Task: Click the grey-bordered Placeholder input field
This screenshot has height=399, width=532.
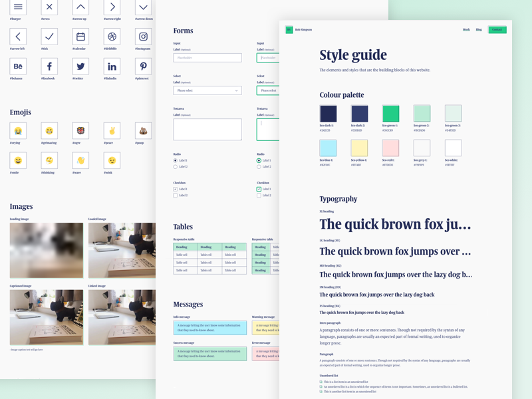Action: [x=207, y=58]
